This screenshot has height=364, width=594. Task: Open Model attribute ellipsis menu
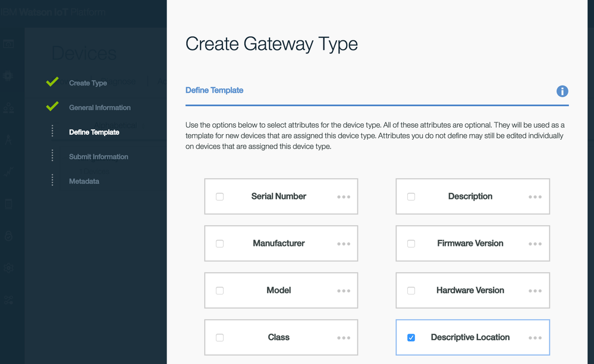tap(344, 290)
